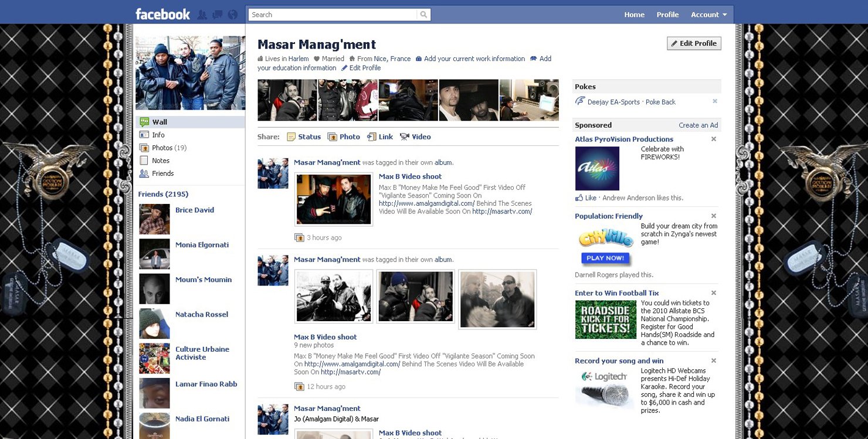Image resolution: width=868 pixels, height=439 pixels.
Task: Click the photo icon beside 12 hours ago
Action: [299, 387]
